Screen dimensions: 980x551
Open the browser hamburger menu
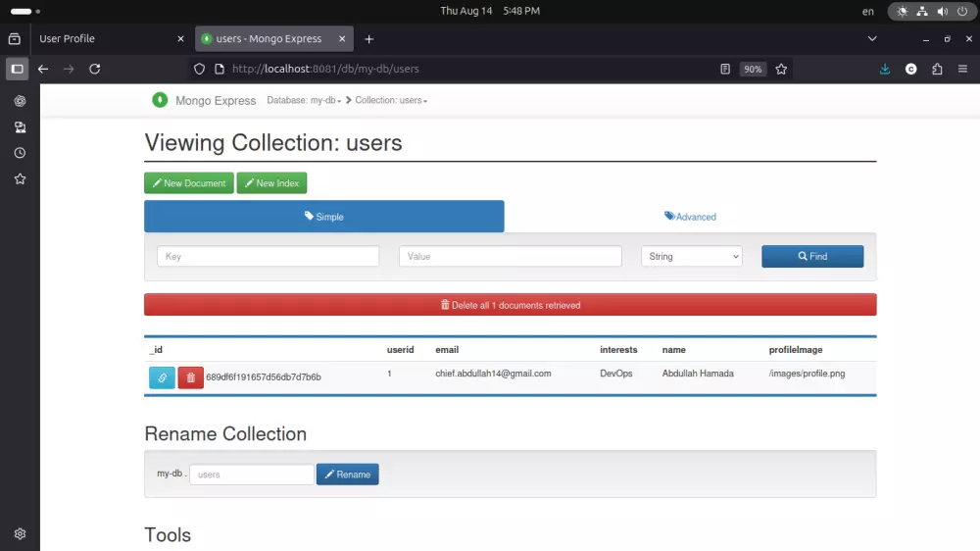[962, 69]
